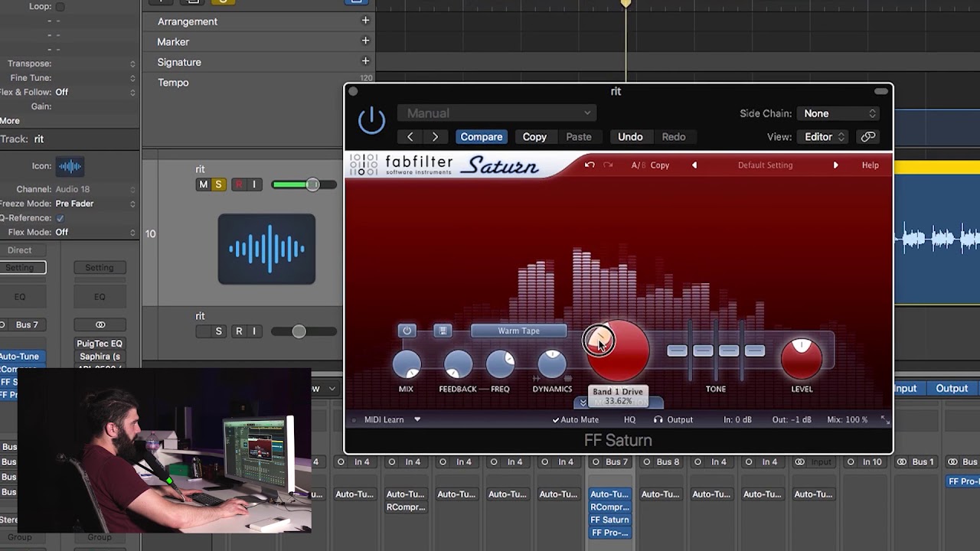The height and width of the screenshot is (551, 980).
Task: Click the large waveform icon on track 10
Action: [266, 249]
